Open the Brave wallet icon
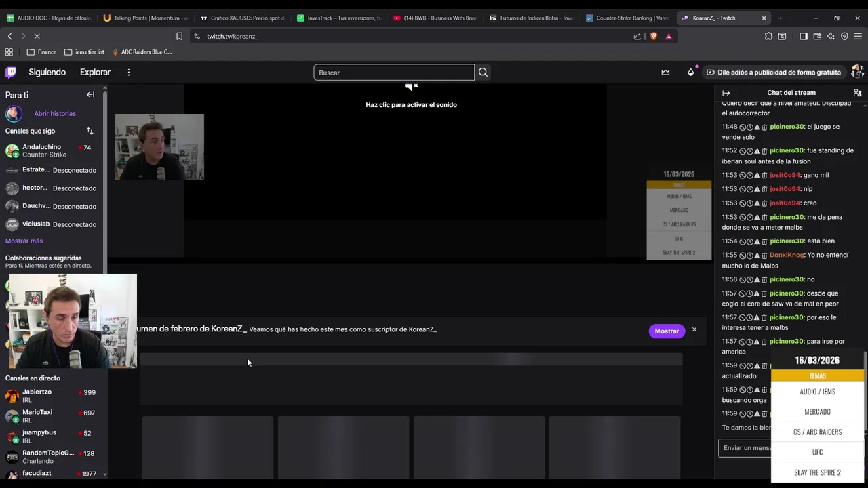The width and height of the screenshot is (868, 488). click(x=817, y=36)
